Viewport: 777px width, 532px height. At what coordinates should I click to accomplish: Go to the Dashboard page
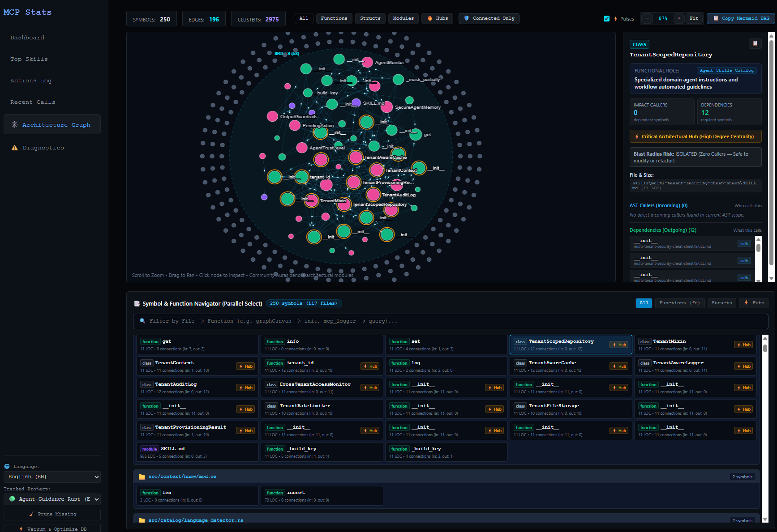coord(27,38)
